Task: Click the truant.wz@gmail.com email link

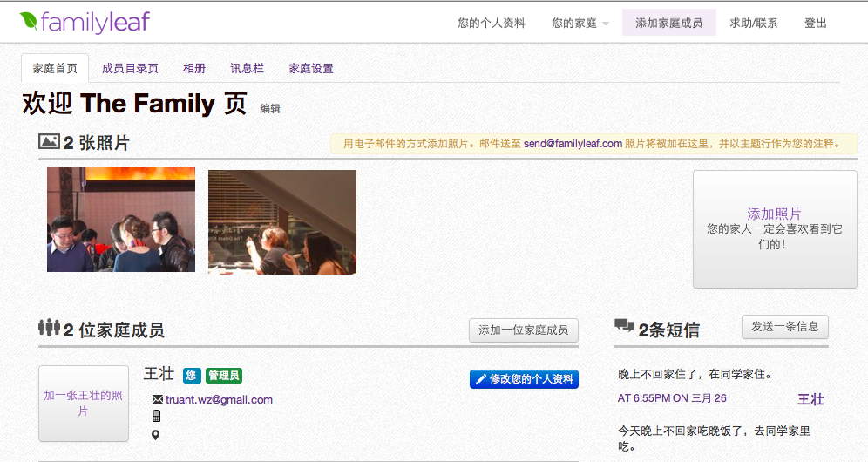Action: 220,399
